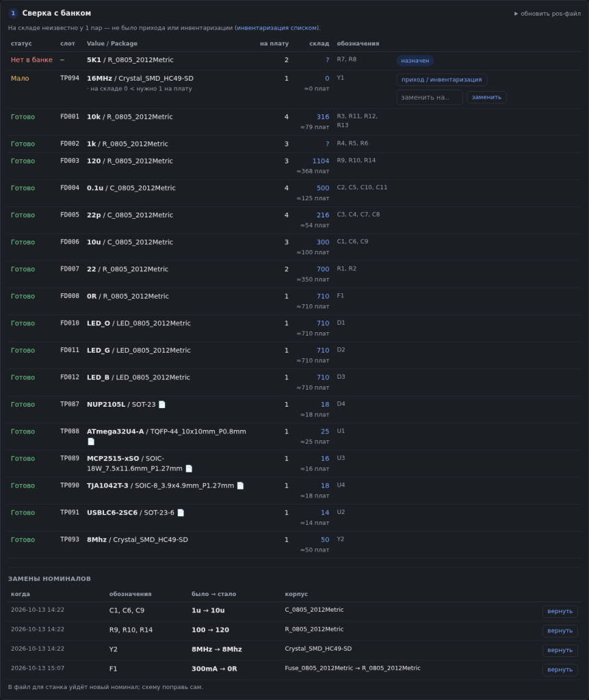Open stock value 710 for 0R resistor
The image size is (589, 700).
[323, 297]
